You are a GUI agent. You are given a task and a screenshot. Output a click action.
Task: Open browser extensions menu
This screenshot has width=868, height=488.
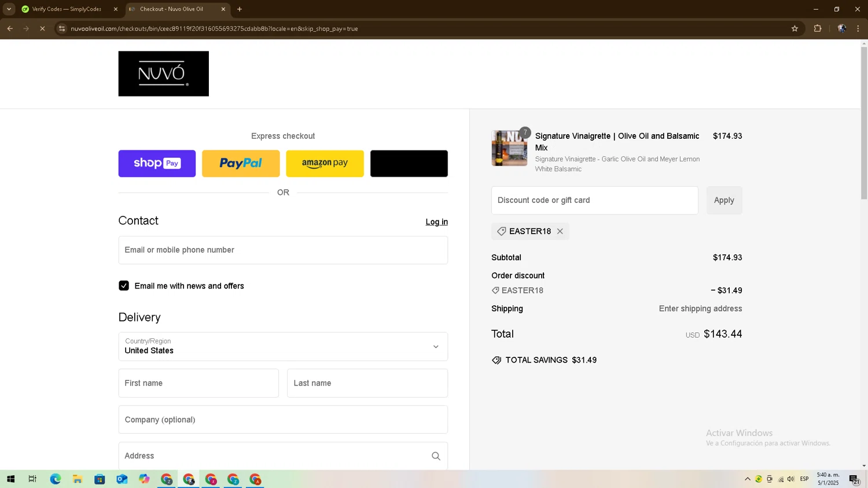818,28
